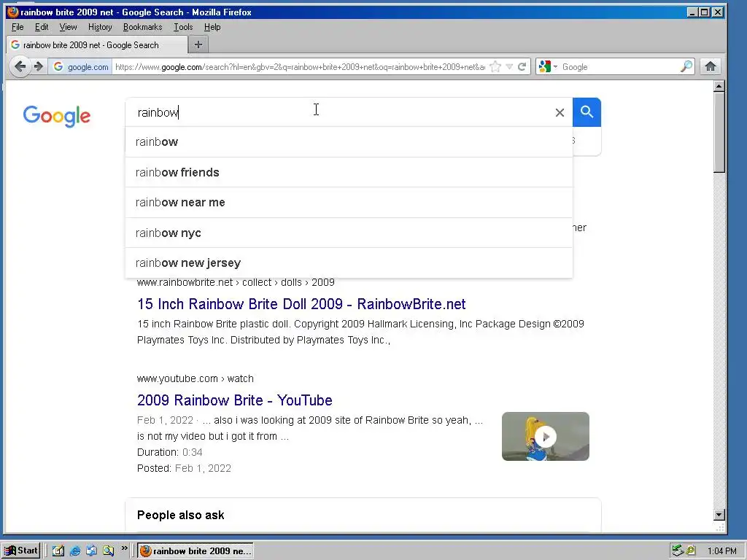Click the network tray icon
Image resolution: width=747 pixels, height=560 pixels.
(678, 551)
